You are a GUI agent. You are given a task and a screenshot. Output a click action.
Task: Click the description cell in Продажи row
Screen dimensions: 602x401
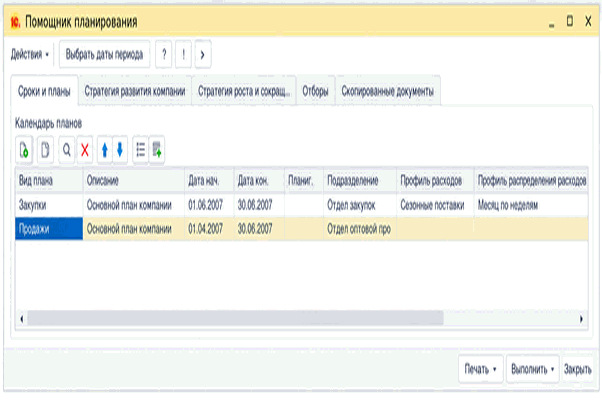[134, 229]
